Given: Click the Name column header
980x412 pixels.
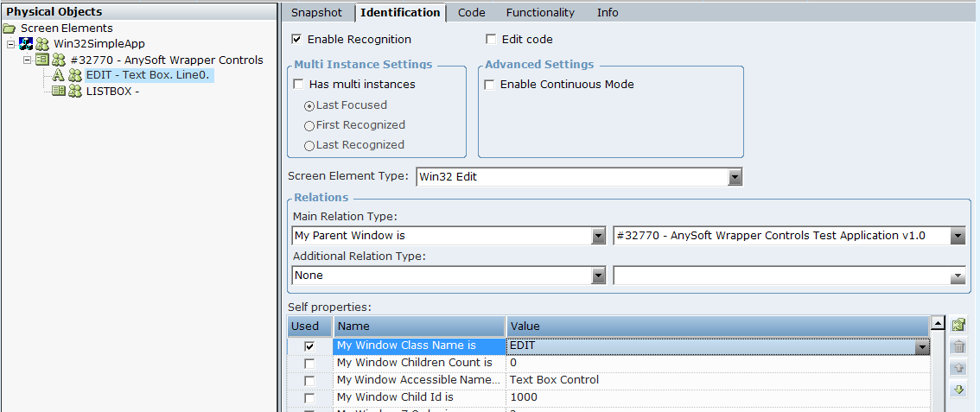Looking at the screenshot, I should point(419,326).
